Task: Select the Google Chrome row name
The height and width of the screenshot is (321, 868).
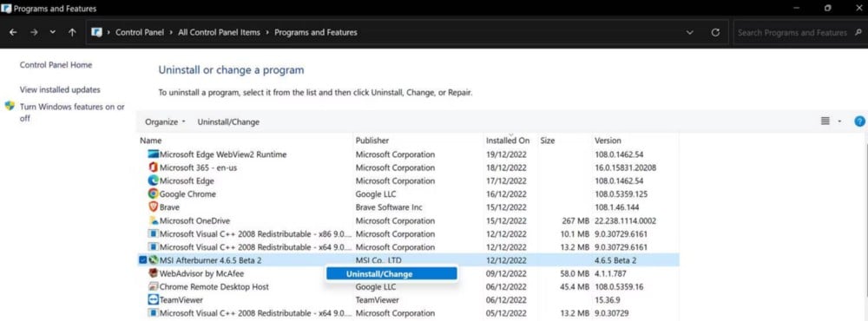Action: [x=187, y=194]
